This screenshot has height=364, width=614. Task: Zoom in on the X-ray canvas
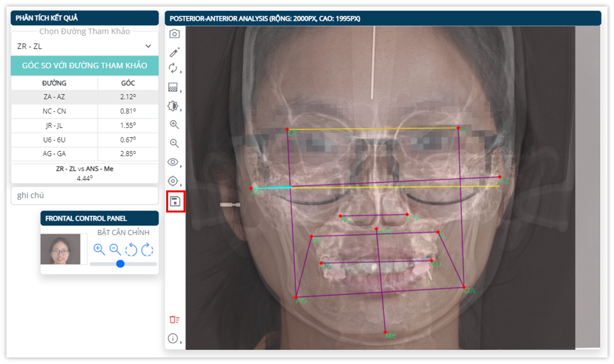click(174, 125)
